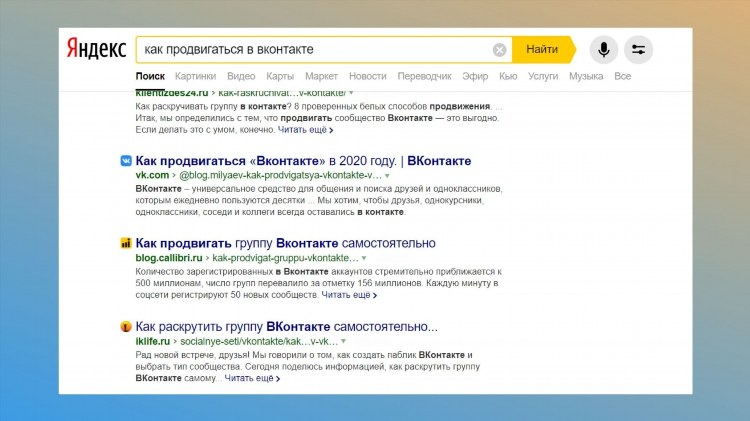Open the Услуги tab
The height and width of the screenshot is (421, 750).
click(543, 76)
